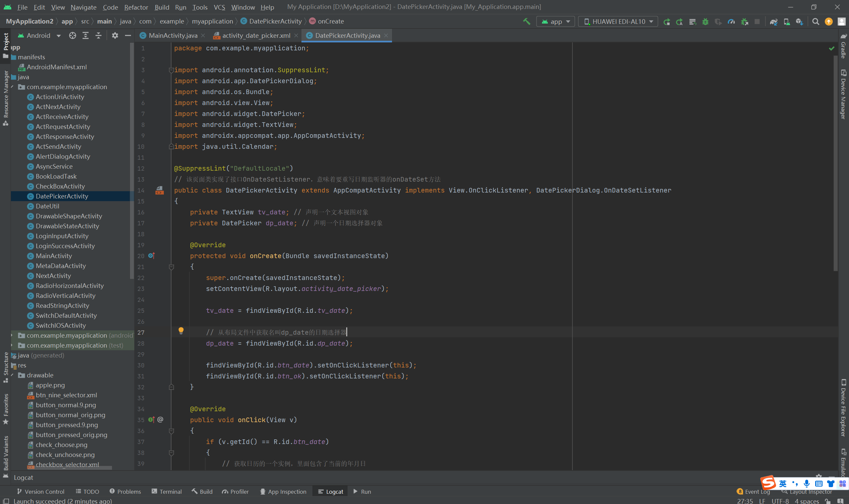Click the Search Everywhere magnifier icon

[816, 22]
